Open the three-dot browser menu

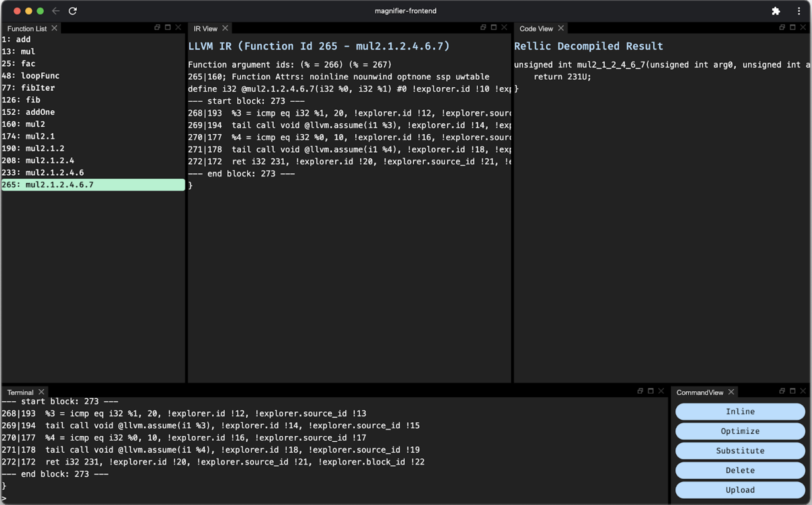799,11
